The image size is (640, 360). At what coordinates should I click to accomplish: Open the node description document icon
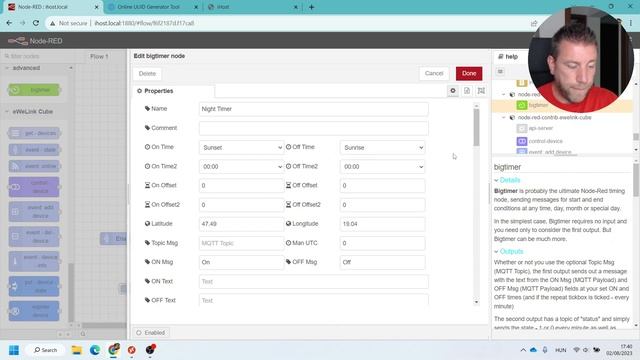coord(467,91)
